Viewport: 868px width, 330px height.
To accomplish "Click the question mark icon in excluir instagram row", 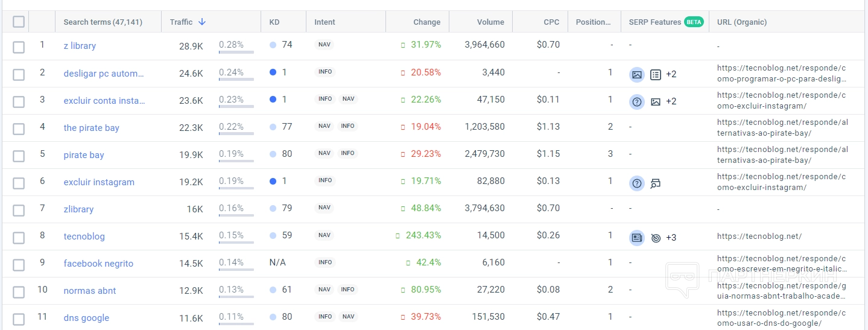I will [x=637, y=183].
